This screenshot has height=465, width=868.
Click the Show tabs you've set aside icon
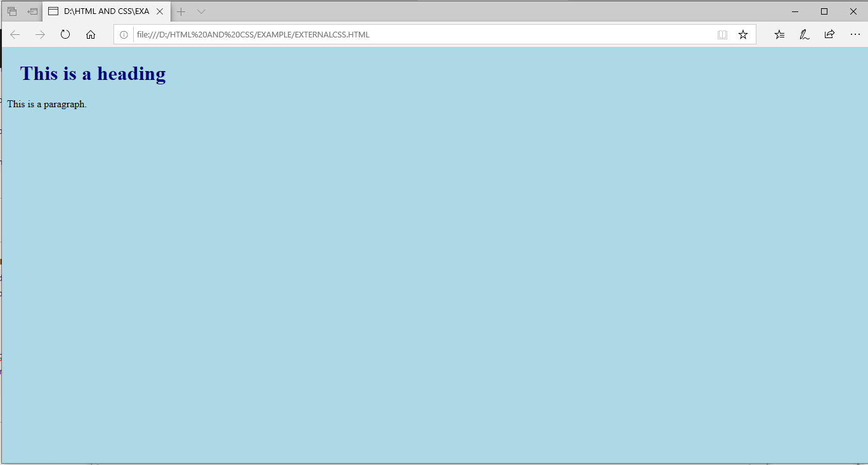tap(32, 11)
